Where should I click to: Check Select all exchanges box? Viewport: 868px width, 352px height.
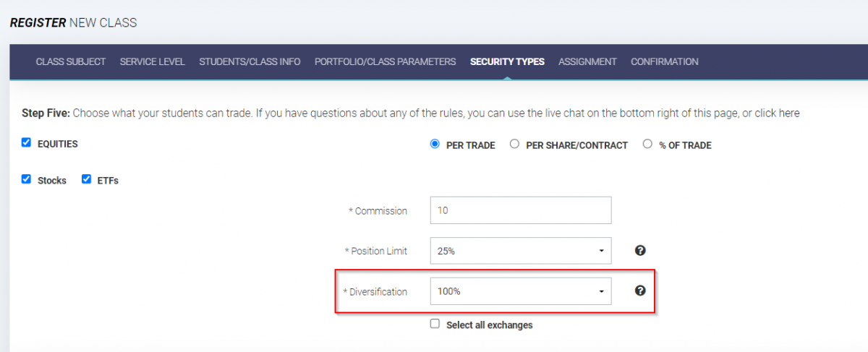(x=435, y=324)
